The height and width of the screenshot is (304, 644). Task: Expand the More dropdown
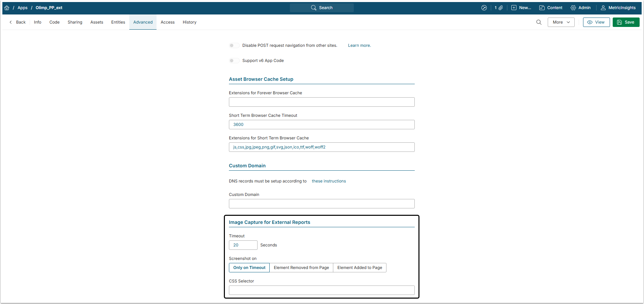pos(561,22)
